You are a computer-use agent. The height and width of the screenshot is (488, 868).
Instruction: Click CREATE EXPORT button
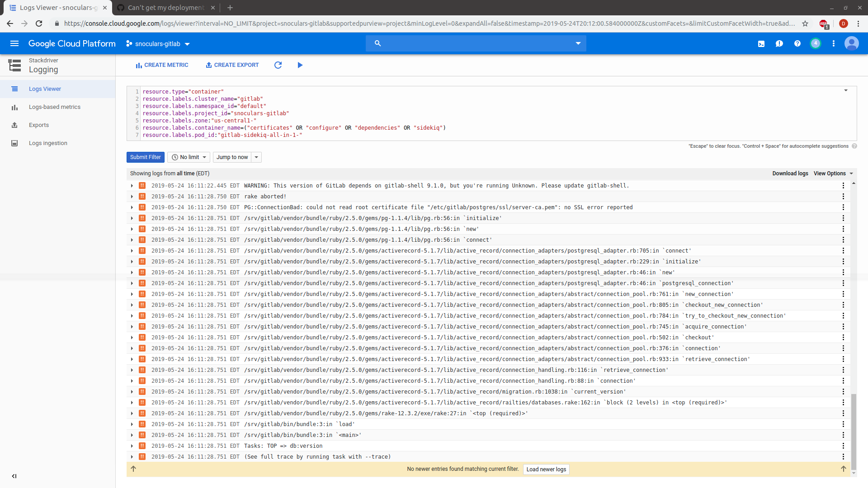(x=232, y=65)
